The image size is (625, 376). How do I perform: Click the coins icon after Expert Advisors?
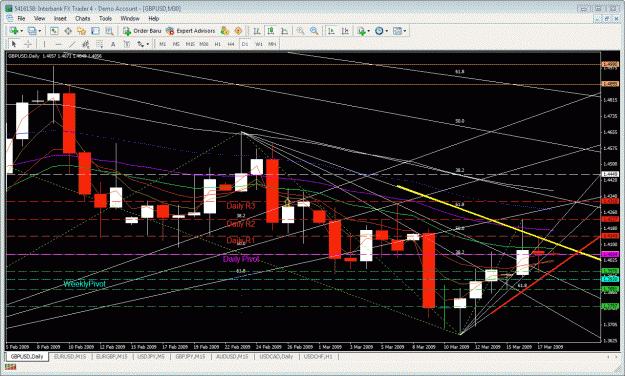point(225,31)
